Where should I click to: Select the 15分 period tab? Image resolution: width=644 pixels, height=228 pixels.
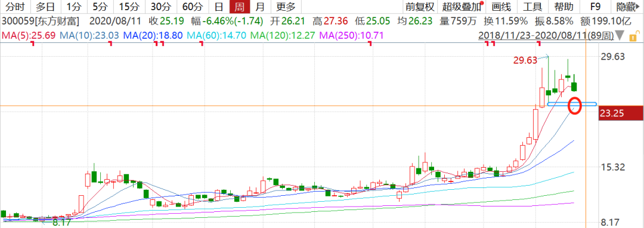(129, 7)
